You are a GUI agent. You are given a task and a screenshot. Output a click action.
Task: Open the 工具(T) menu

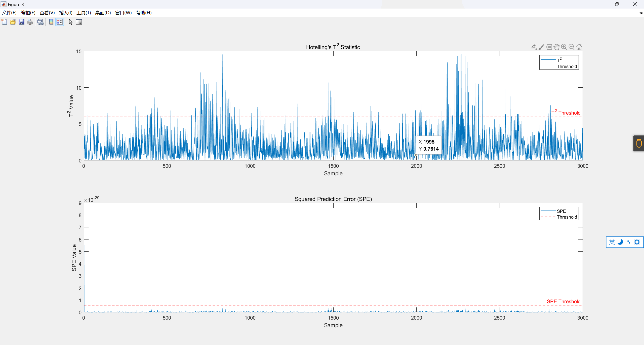[84, 13]
